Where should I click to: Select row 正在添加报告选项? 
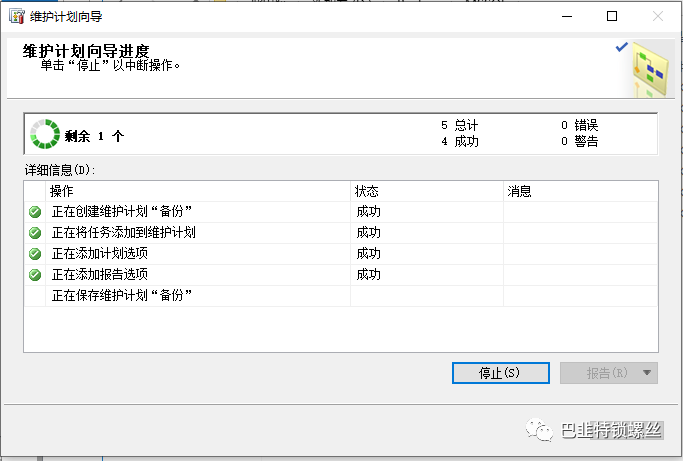point(341,275)
